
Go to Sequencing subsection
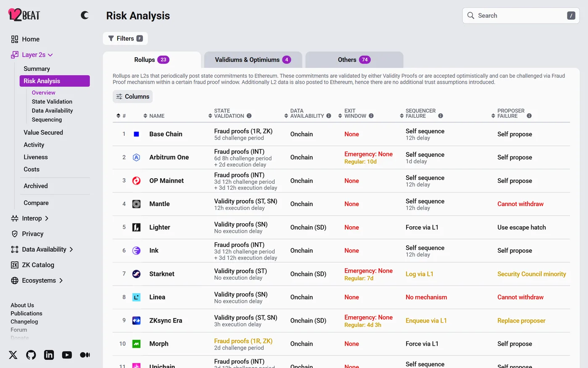pyautogui.click(x=47, y=119)
